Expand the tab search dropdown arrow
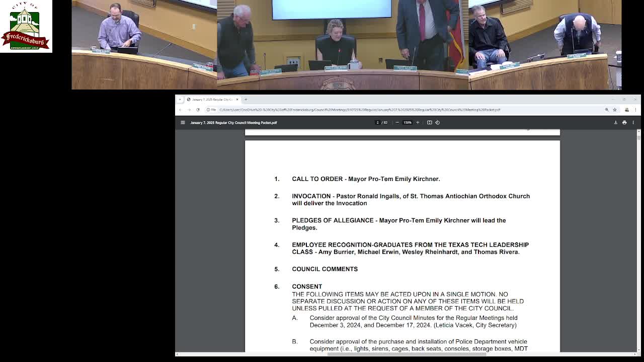This screenshot has width=644, height=362. (x=180, y=99)
